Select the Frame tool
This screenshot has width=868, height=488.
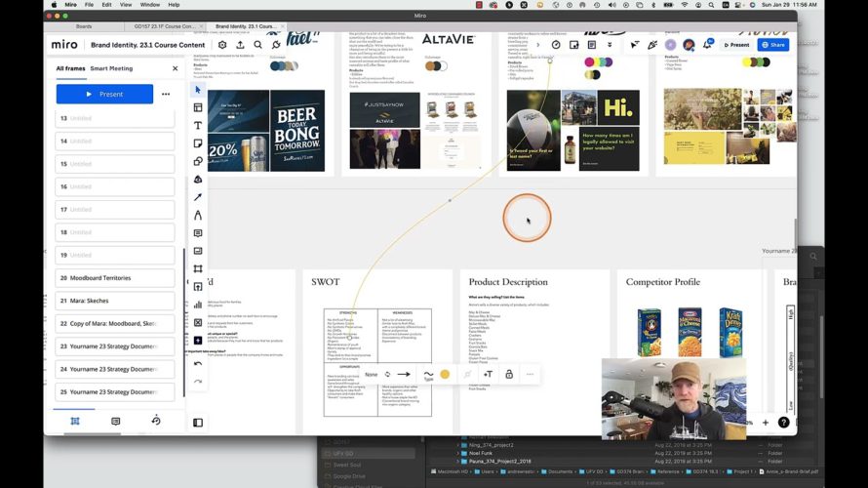coord(198,268)
